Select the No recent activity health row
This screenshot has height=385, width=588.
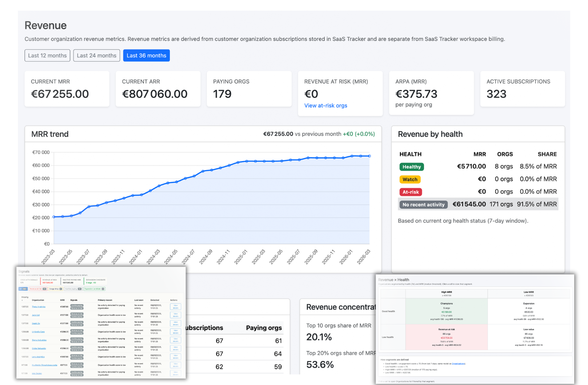(x=423, y=204)
